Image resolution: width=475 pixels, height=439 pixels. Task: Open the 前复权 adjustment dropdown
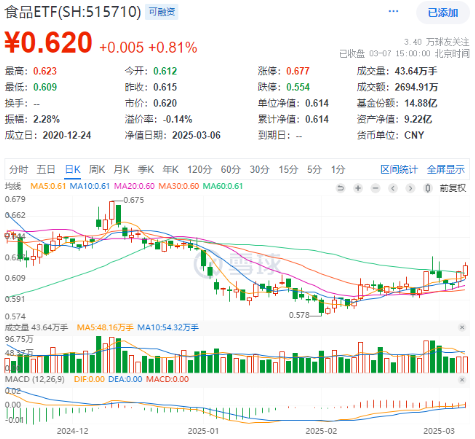452,188
